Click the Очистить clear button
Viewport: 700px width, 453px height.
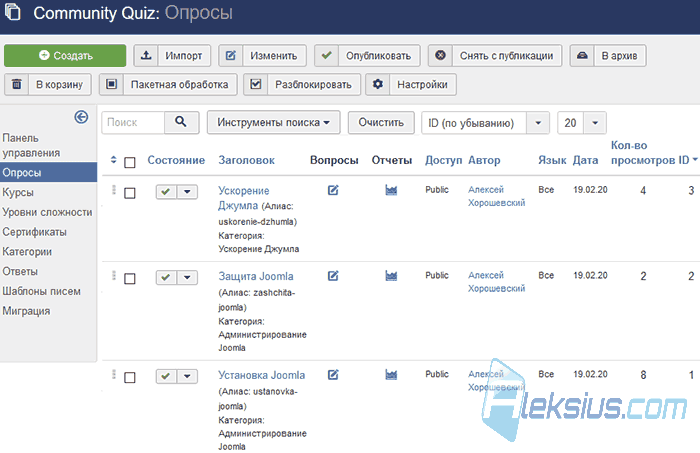pyautogui.click(x=381, y=122)
